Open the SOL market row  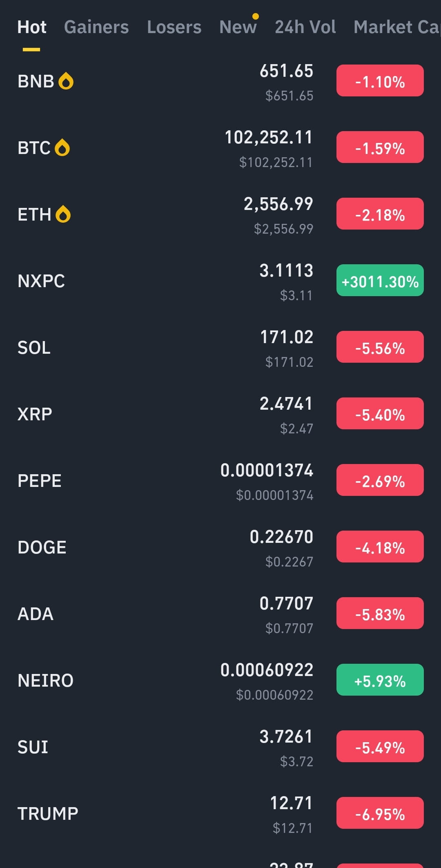point(220,348)
